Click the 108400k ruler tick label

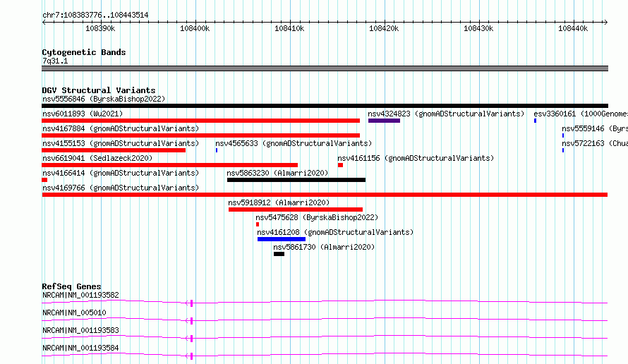195,28
